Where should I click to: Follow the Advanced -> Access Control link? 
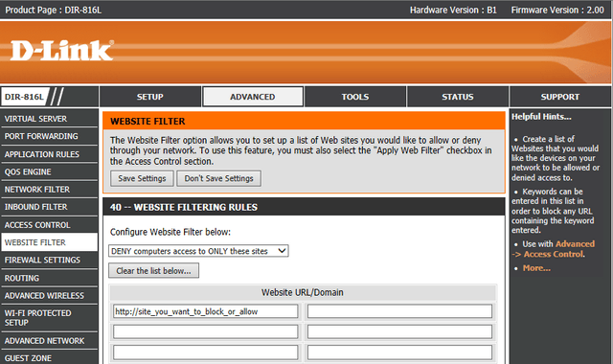point(554,249)
